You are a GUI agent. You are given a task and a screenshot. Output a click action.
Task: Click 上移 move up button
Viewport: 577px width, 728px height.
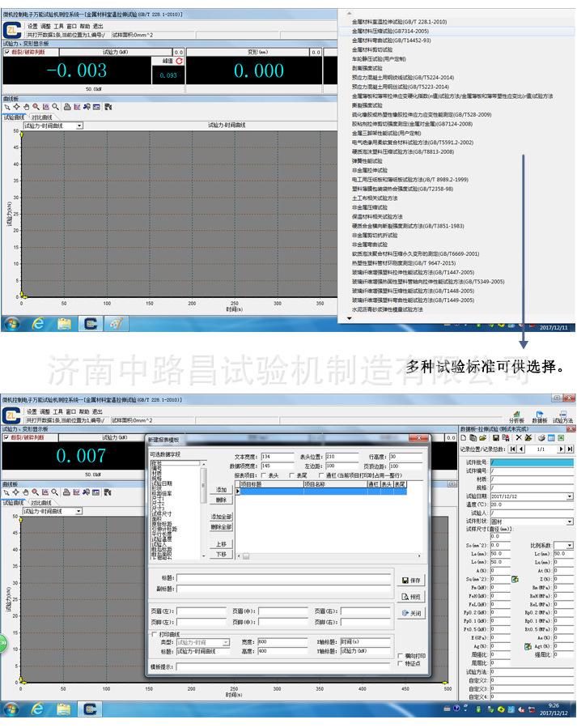click(x=222, y=544)
